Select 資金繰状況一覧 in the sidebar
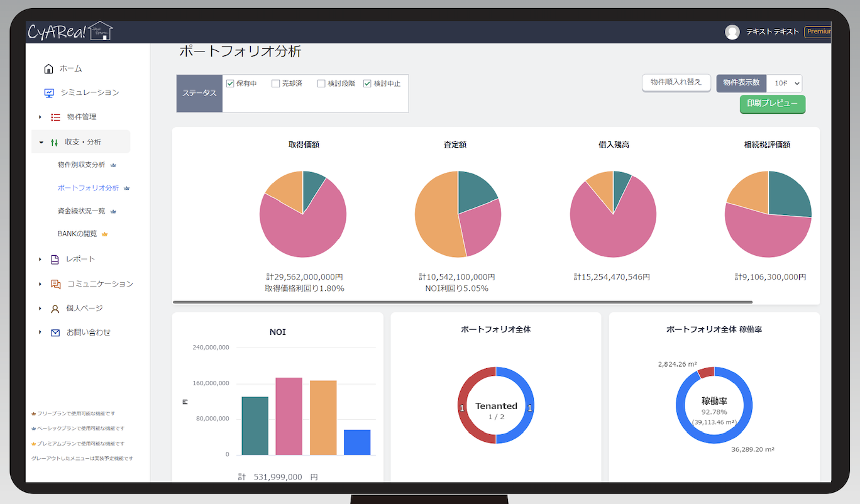This screenshot has width=860, height=504. [81, 211]
